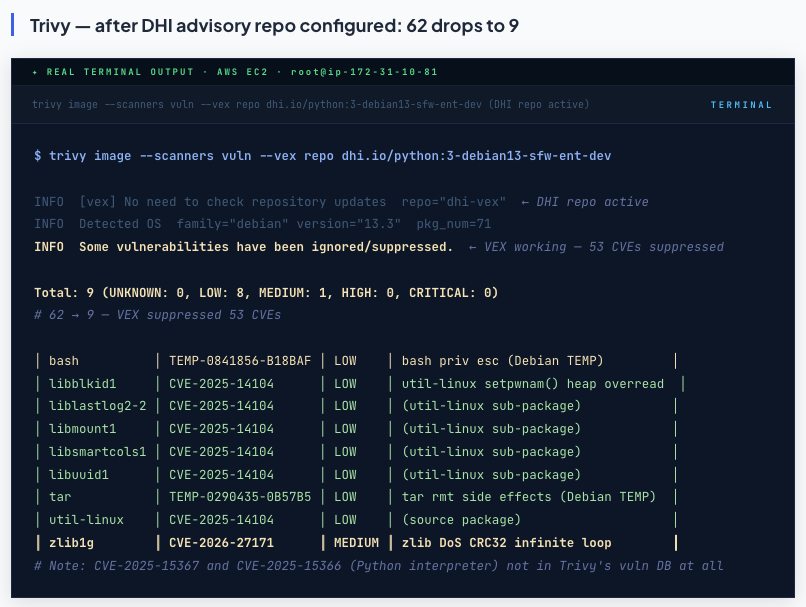Click the 'bash' package cell
Screen dimensions: 806x607
click(x=64, y=361)
